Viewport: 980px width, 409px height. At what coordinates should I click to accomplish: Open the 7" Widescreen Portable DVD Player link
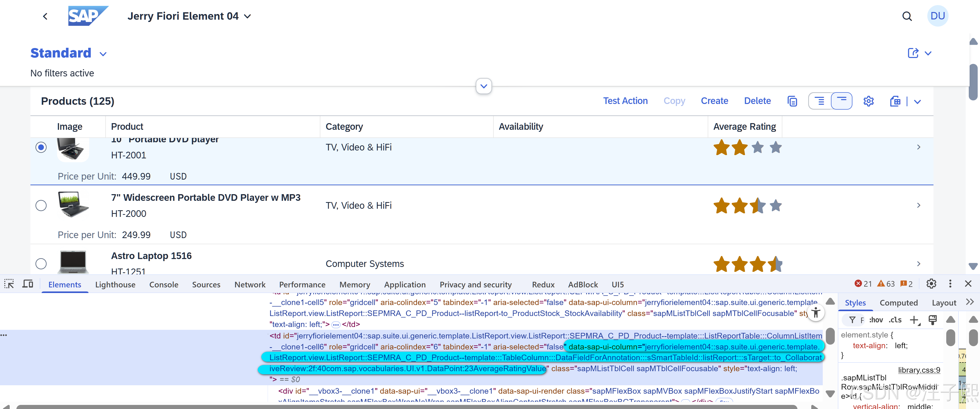tap(206, 197)
